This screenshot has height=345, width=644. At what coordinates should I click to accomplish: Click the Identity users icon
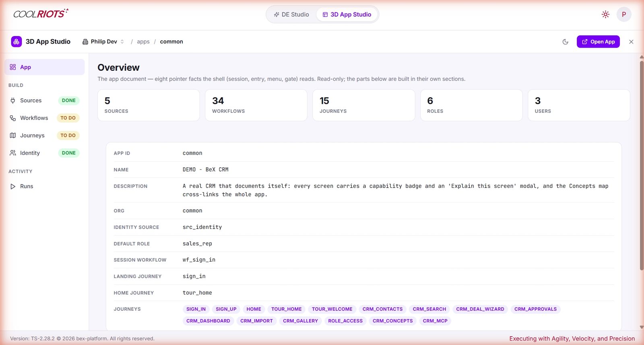13,153
